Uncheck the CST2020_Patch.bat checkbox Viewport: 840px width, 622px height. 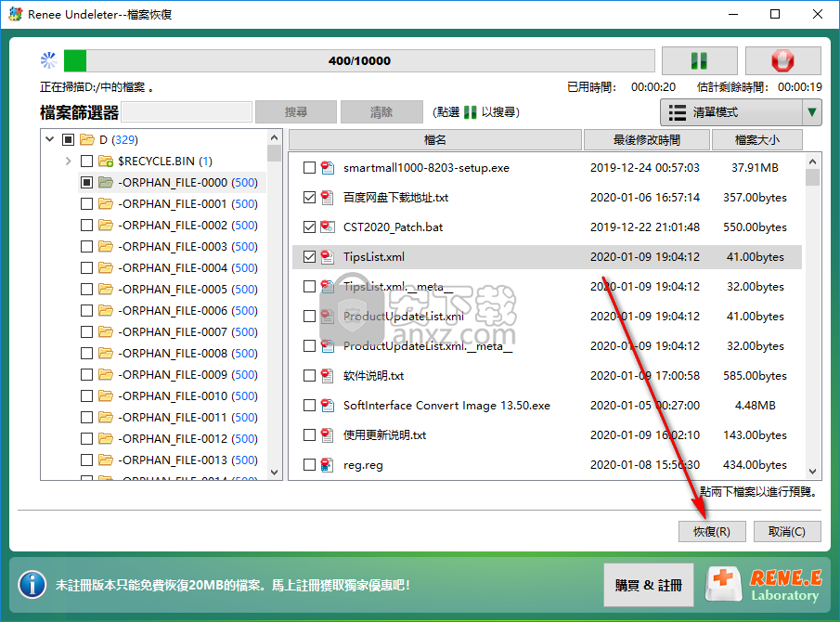(x=309, y=227)
